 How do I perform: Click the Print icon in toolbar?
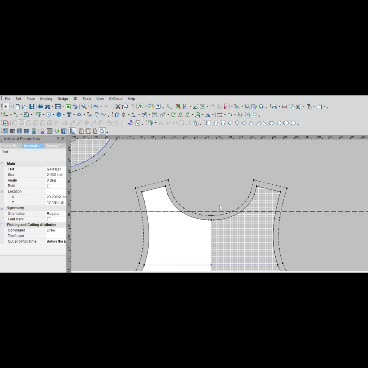41,107
